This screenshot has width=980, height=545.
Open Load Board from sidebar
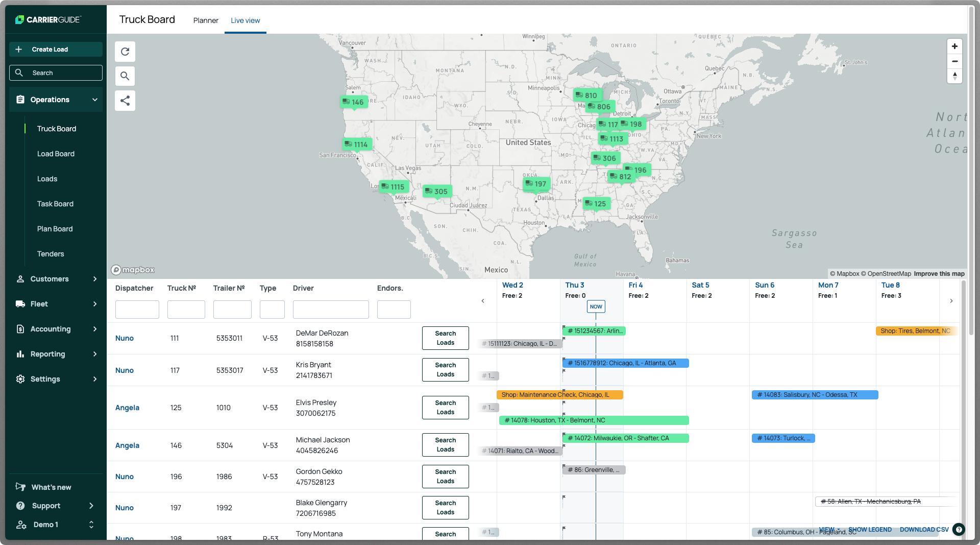pos(56,154)
